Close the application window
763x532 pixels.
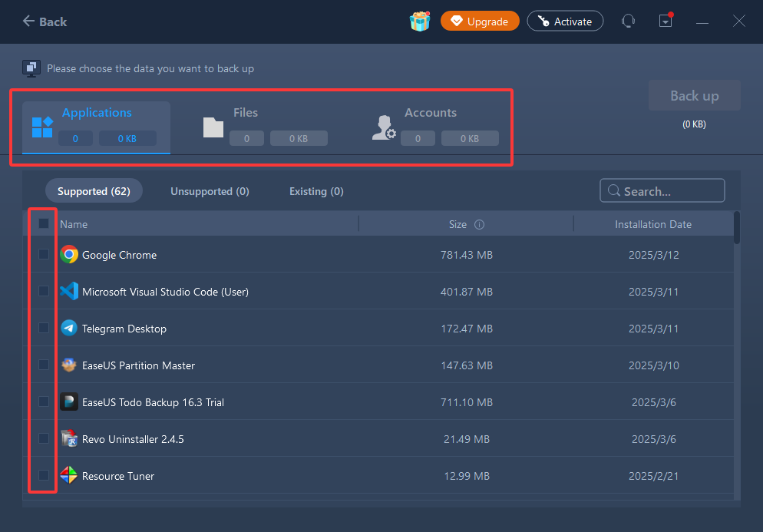739,21
